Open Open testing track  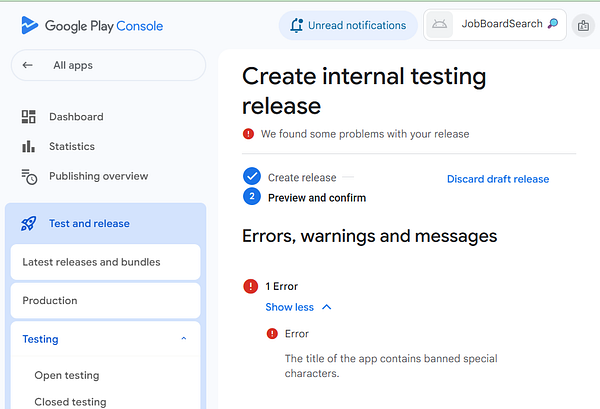click(x=67, y=375)
